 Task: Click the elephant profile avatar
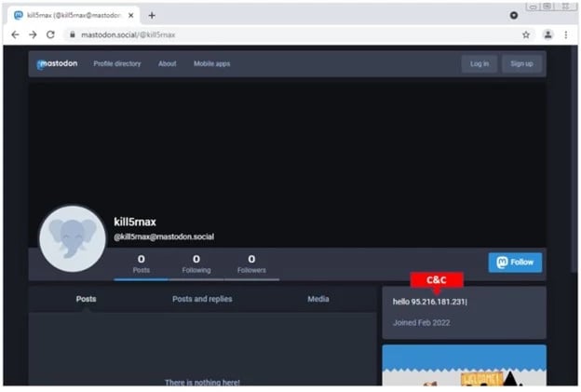(72, 238)
